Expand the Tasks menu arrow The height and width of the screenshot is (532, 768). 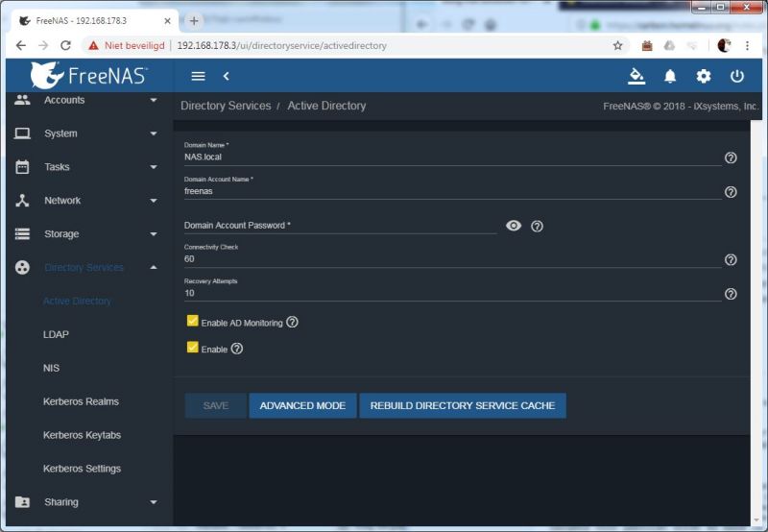tap(154, 167)
